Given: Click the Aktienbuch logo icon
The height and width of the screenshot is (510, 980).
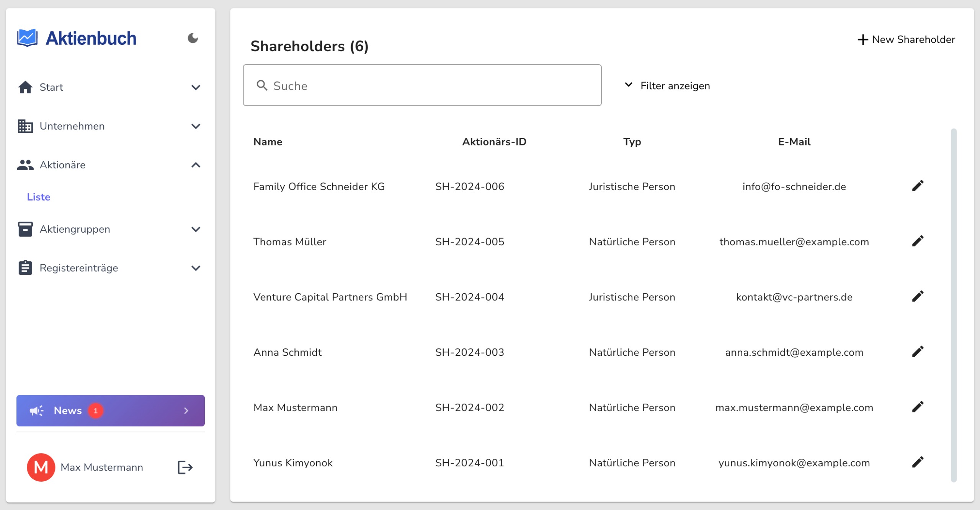Looking at the screenshot, I should coord(27,38).
